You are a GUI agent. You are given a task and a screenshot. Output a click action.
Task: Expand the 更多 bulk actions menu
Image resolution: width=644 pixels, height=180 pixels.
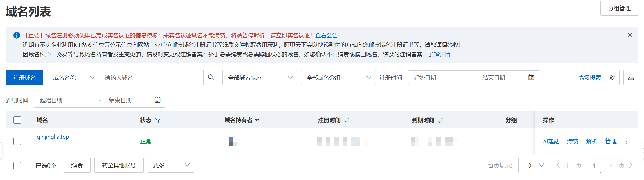click(171, 165)
